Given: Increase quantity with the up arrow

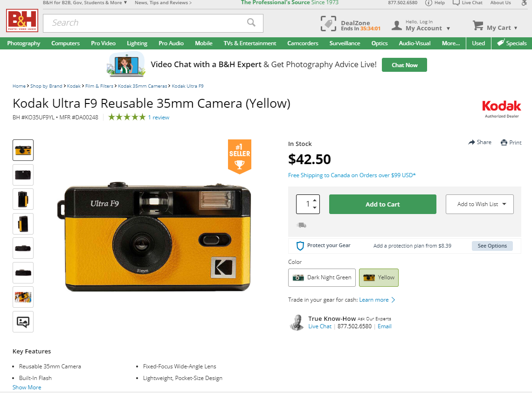Looking at the screenshot, I should [x=315, y=200].
